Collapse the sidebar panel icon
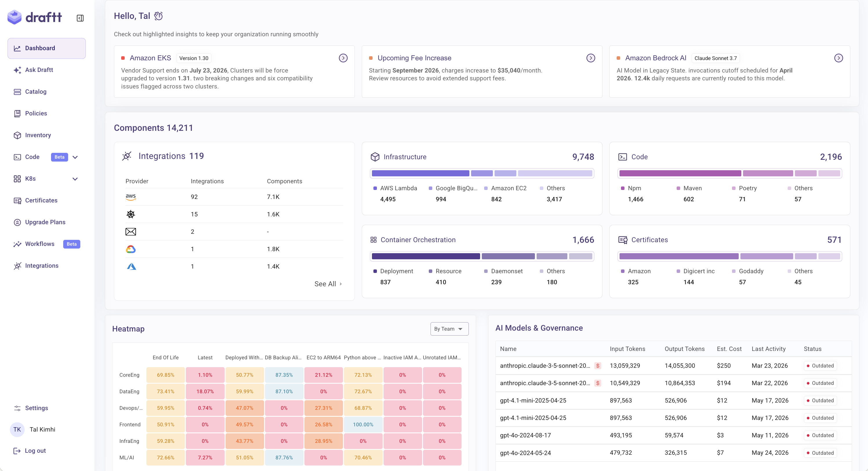This screenshot has height=471, width=868. coord(80,18)
